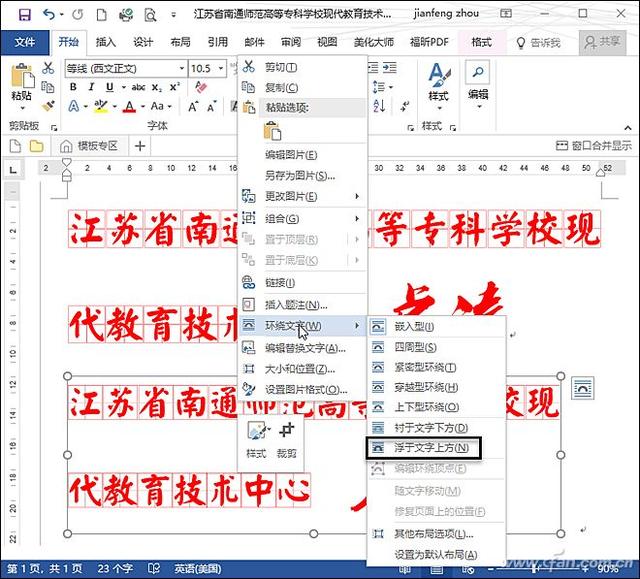
Task: Open the line spacing icon
Action: click(382, 87)
